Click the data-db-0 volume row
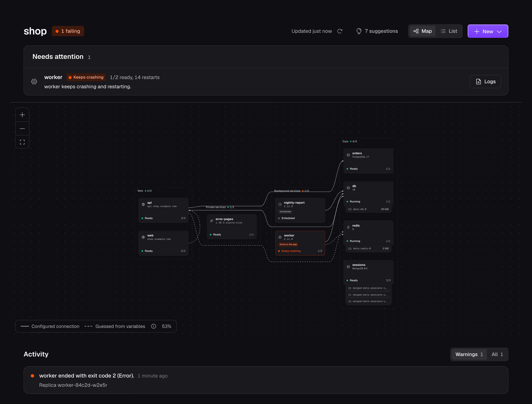The width and height of the screenshot is (532, 404). coord(368,209)
